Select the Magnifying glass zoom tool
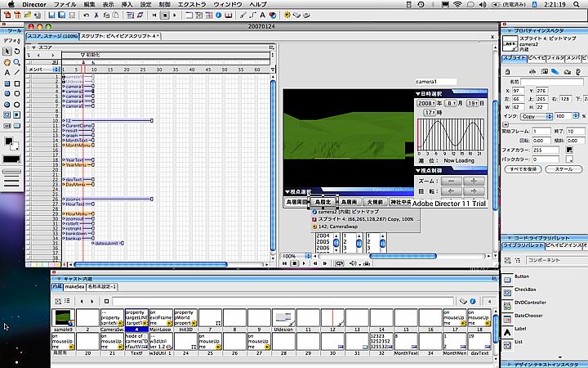The height and width of the screenshot is (368, 588). pyautogui.click(x=18, y=61)
